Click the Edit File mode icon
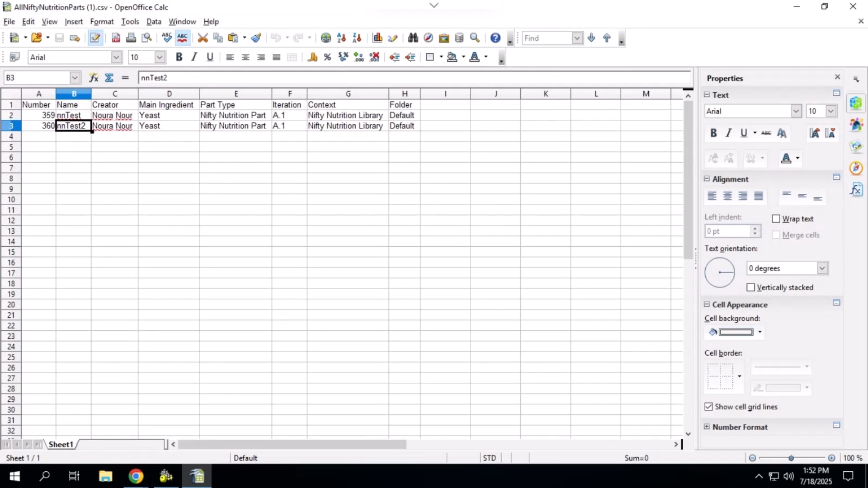 click(x=95, y=38)
